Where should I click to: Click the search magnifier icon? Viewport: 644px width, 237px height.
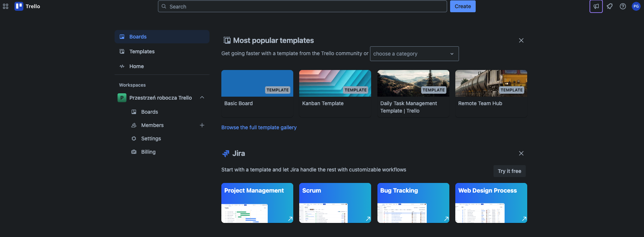click(164, 6)
